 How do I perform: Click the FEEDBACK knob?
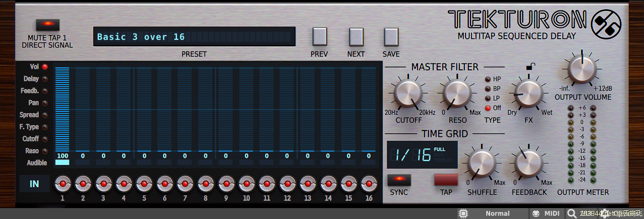click(x=529, y=164)
